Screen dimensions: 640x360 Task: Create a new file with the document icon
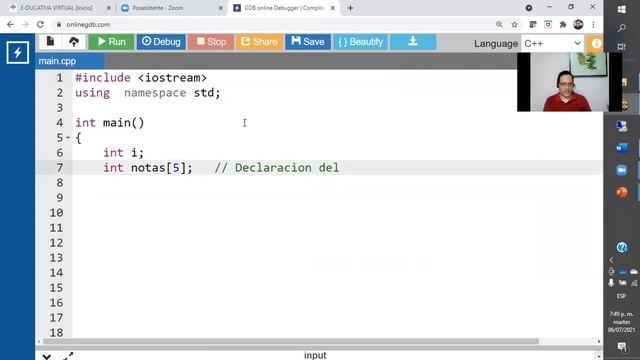[x=50, y=41]
